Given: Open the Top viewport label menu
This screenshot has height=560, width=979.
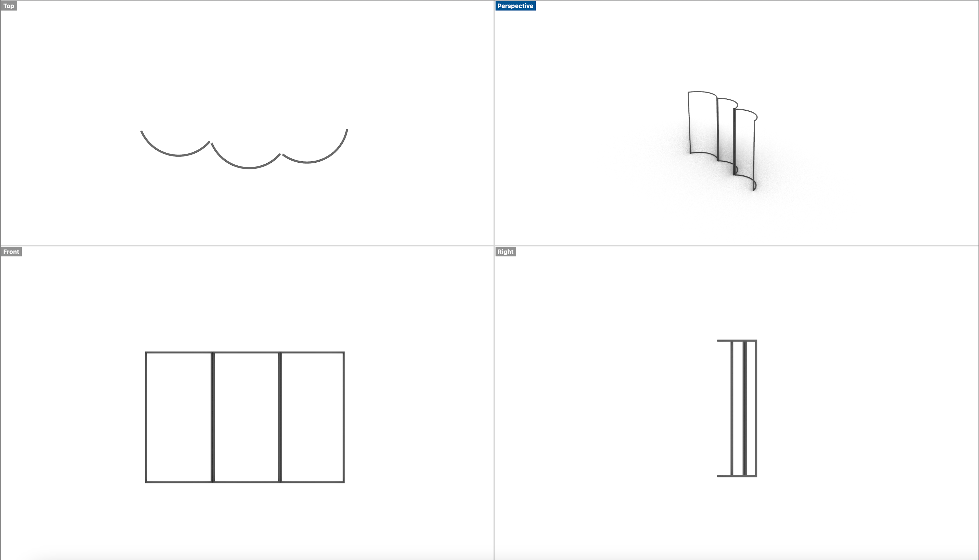Looking at the screenshot, I should 9,6.
